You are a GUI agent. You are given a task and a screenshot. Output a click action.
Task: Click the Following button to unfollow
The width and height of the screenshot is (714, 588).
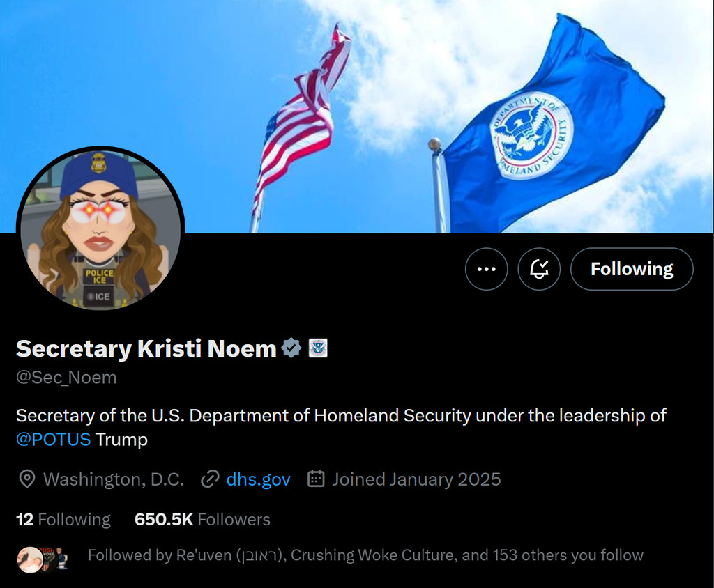pyautogui.click(x=632, y=269)
